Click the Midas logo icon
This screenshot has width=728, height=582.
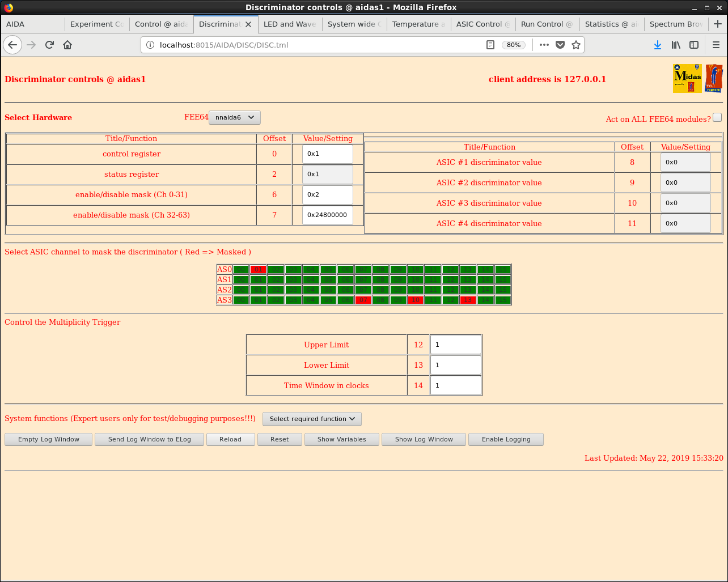[x=687, y=79]
